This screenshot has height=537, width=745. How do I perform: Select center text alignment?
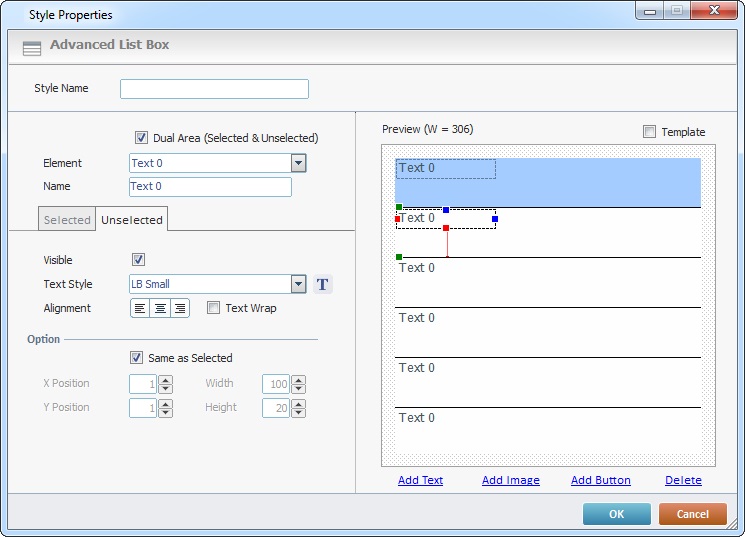click(160, 308)
